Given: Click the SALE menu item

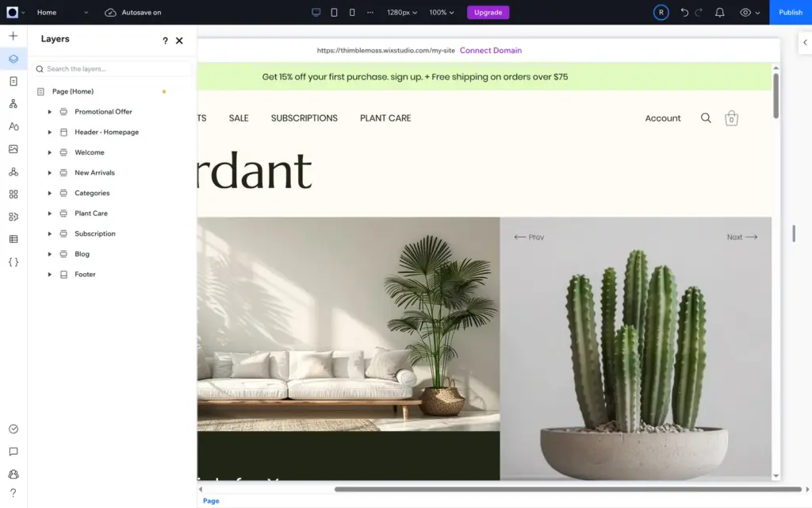Looking at the screenshot, I should tap(239, 118).
